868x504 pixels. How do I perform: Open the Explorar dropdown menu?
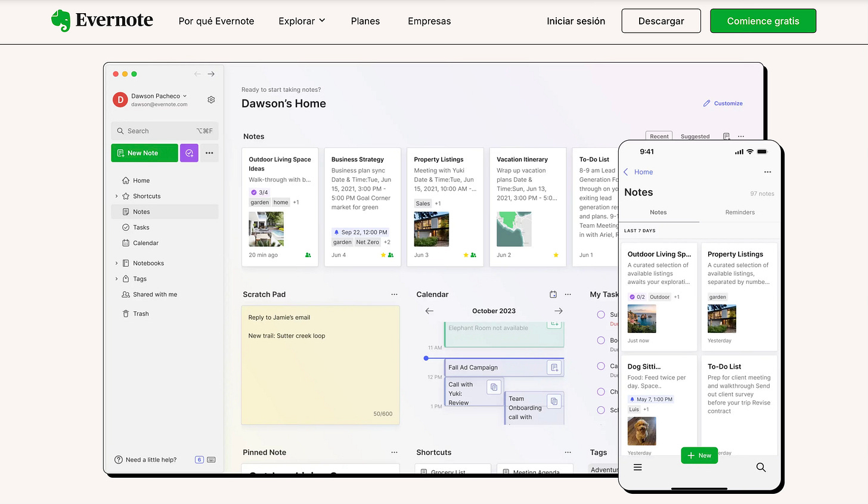pyautogui.click(x=302, y=21)
